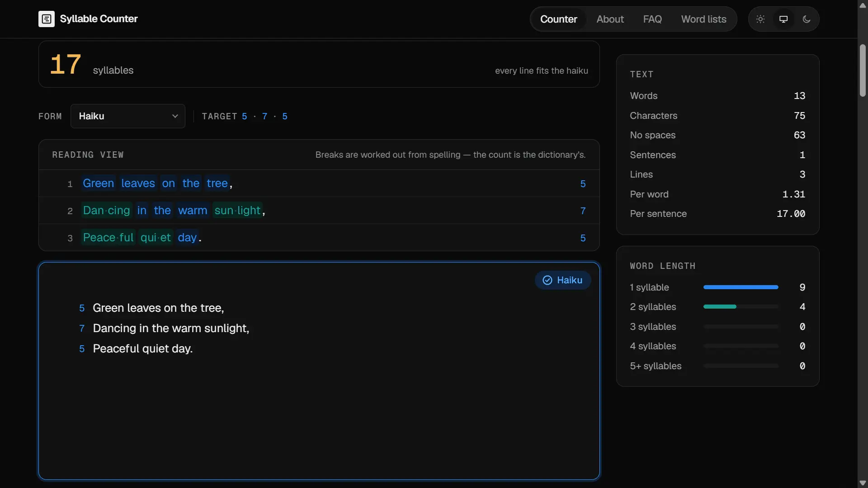This screenshot has width=868, height=488.
Task: Click the large 17 syllables total
Action: (x=66, y=64)
